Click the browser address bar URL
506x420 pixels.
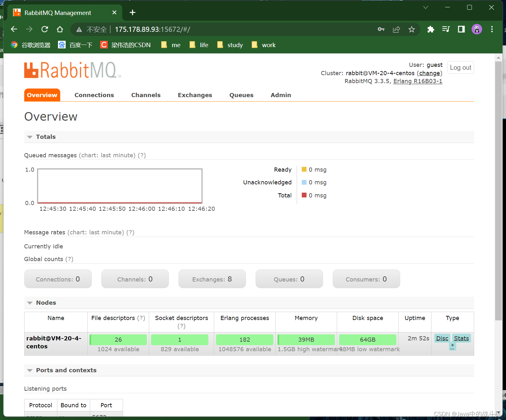[153, 29]
